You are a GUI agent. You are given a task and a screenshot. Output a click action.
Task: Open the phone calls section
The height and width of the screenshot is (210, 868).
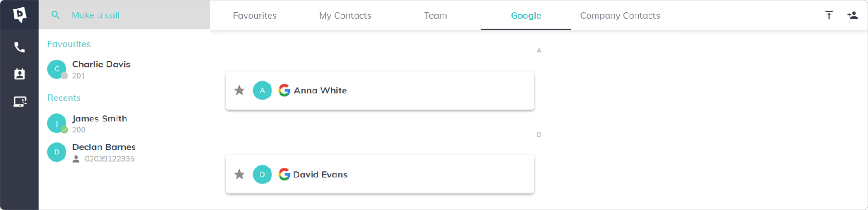pyautogui.click(x=19, y=47)
